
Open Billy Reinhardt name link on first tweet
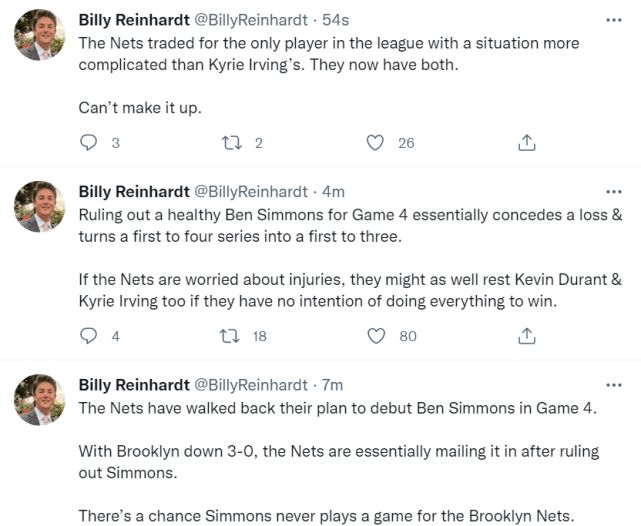tap(134, 20)
